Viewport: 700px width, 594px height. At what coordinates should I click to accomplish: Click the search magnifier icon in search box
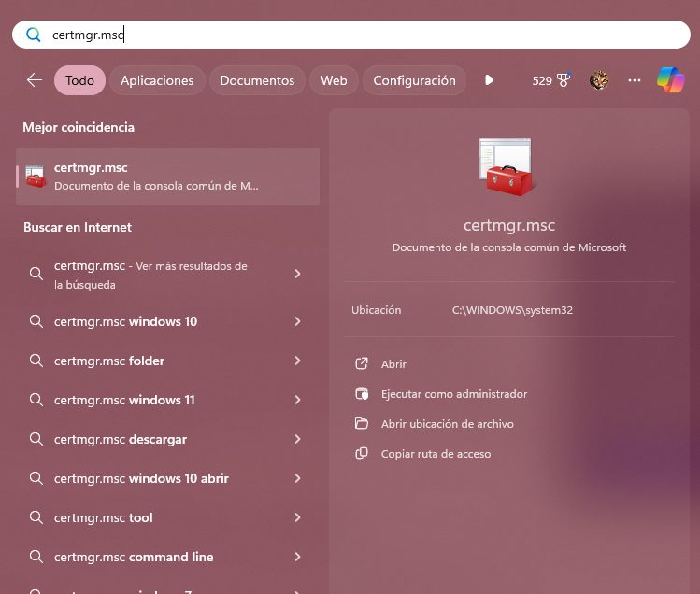click(x=34, y=35)
